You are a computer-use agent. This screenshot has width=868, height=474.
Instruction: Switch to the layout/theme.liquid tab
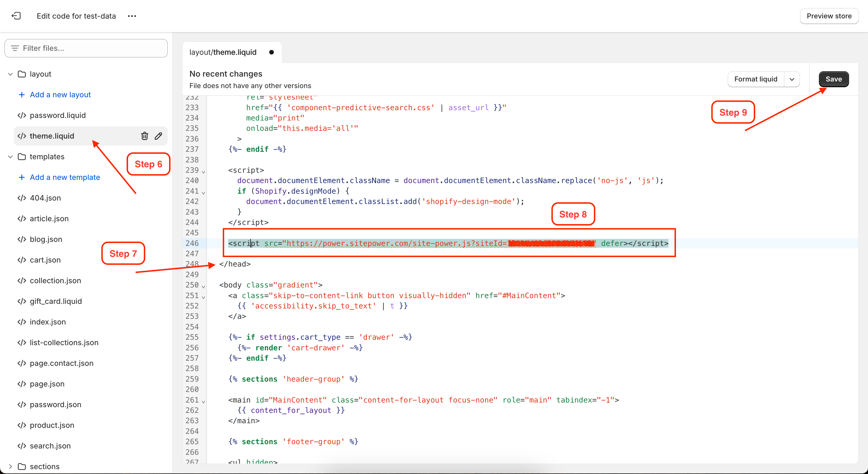click(x=223, y=52)
